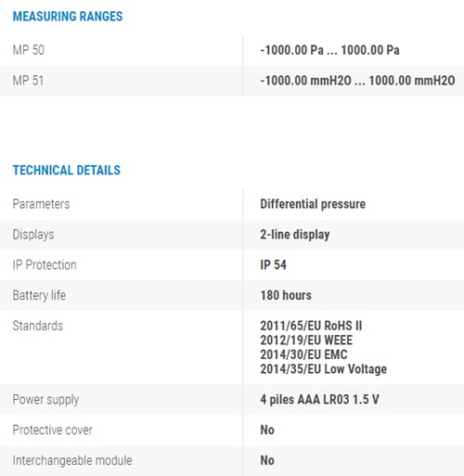Select the MP 50 row label
464x476 pixels.
(29, 50)
